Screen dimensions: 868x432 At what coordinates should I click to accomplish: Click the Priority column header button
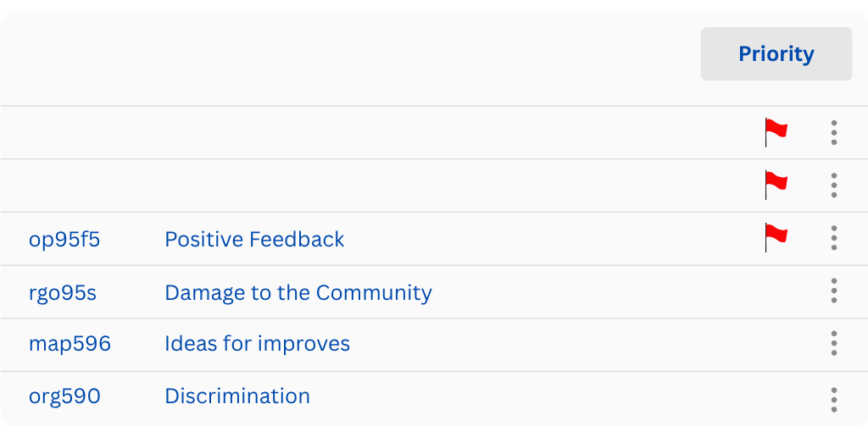776,54
